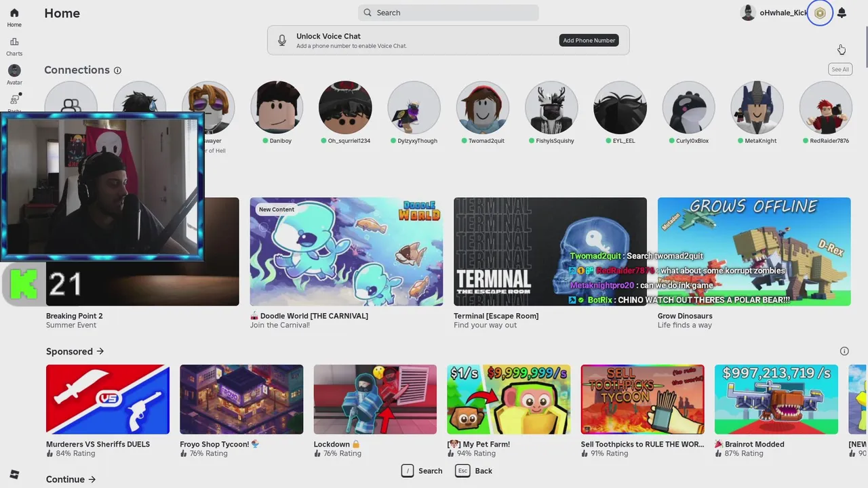
Task: Open the Avatar sidebar icon
Action: 14,70
